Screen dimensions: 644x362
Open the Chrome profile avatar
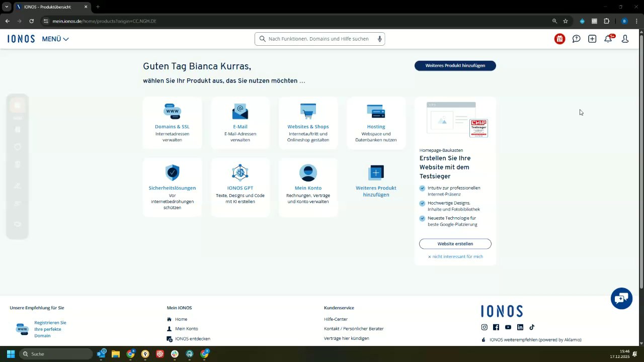point(624,21)
